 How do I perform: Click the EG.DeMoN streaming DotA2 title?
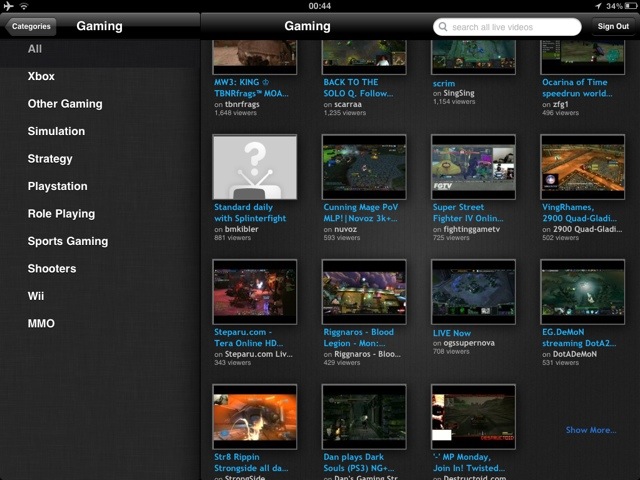coord(579,338)
